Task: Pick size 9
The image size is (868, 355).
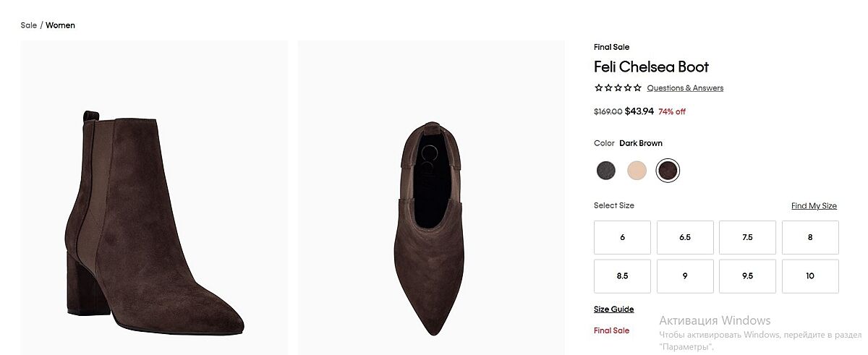Action: click(685, 276)
